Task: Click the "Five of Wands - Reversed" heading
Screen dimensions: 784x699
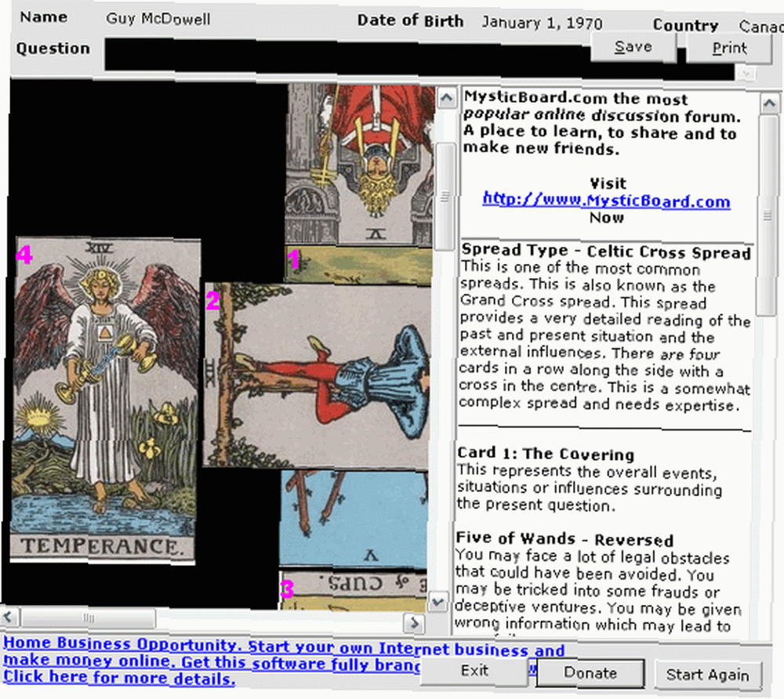Action: pyautogui.click(x=564, y=539)
